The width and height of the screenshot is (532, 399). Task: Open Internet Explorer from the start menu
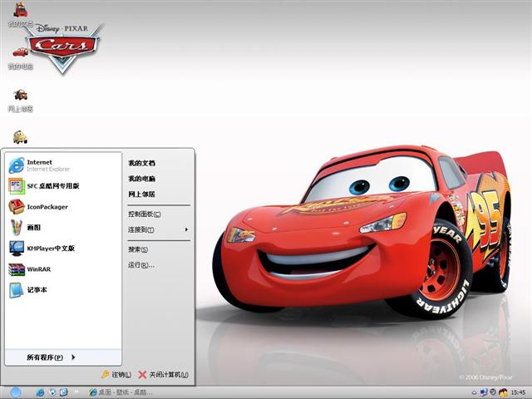click(63, 165)
